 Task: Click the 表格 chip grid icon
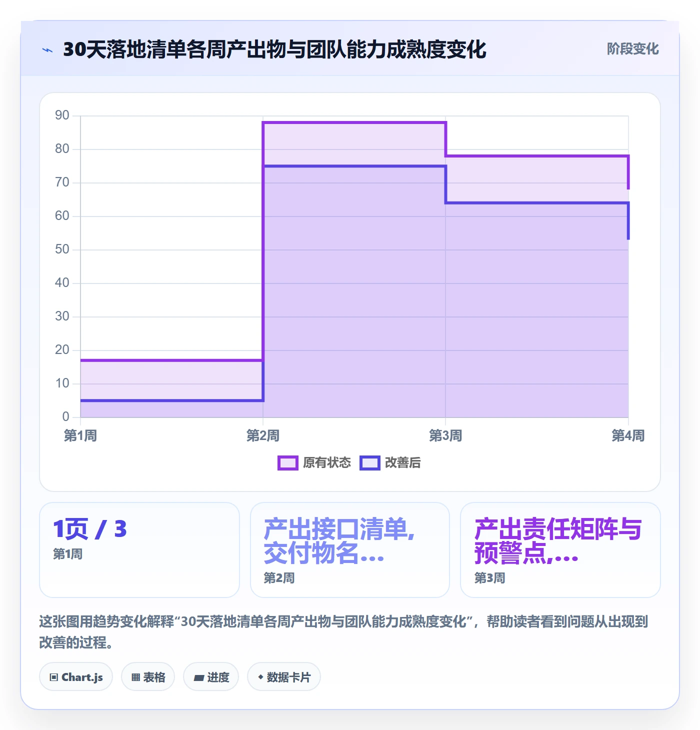(x=136, y=677)
